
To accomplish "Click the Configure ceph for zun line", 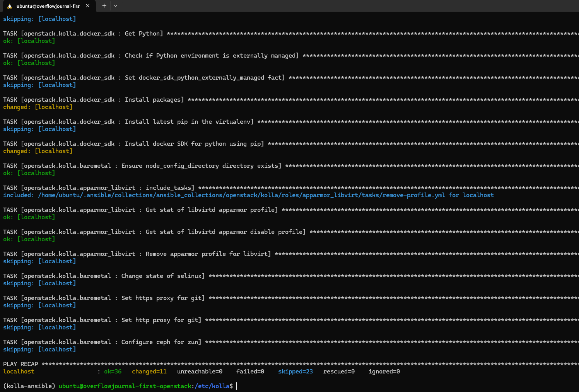I will 291,342.
